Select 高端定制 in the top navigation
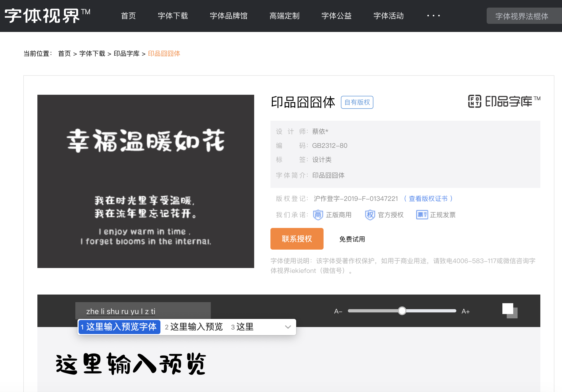This screenshot has width=562, height=392. (285, 16)
